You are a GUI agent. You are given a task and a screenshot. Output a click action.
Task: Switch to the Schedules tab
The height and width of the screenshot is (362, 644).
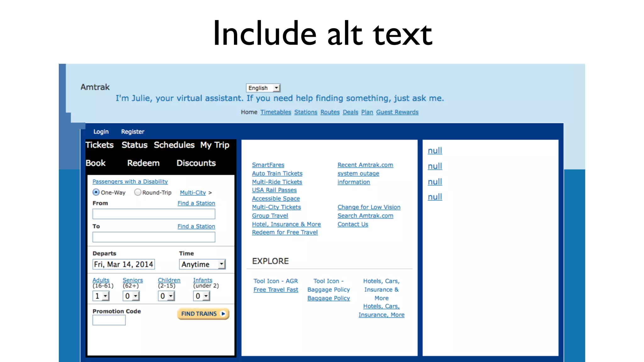(x=174, y=145)
